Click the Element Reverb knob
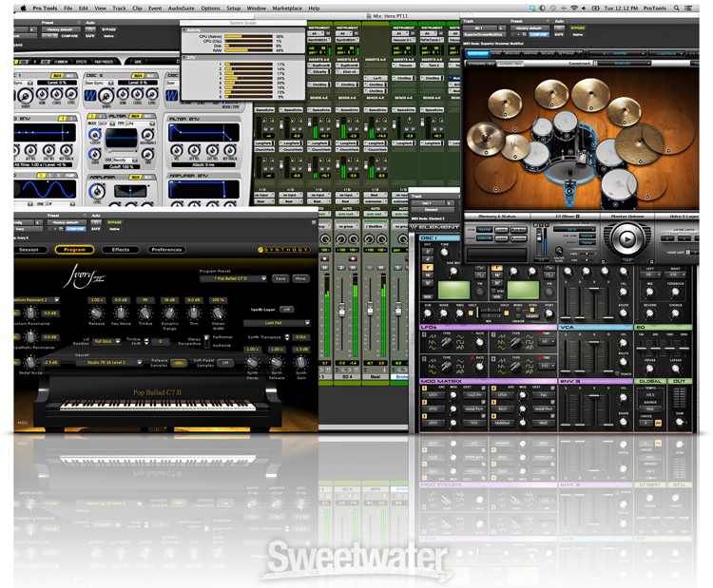 [x=649, y=313]
